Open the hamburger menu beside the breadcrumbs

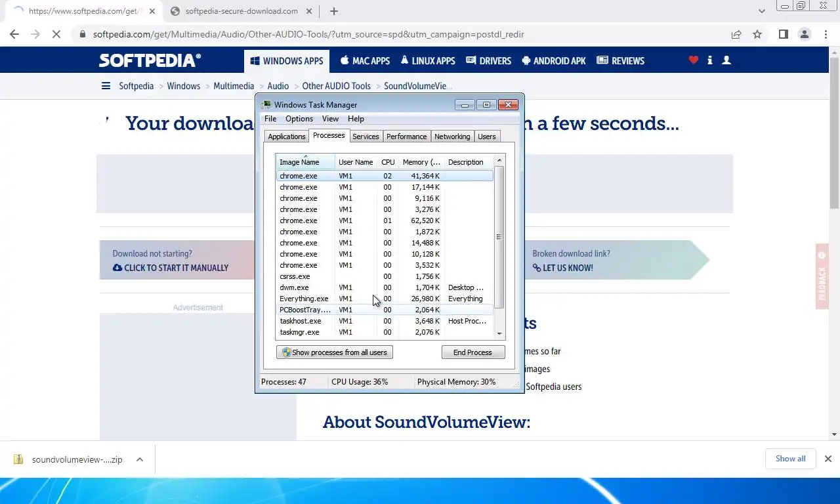click(106, 86)
